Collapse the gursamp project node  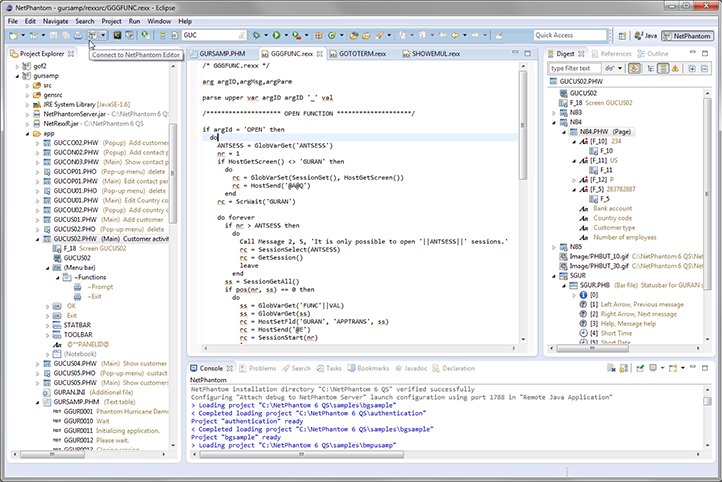17,76
